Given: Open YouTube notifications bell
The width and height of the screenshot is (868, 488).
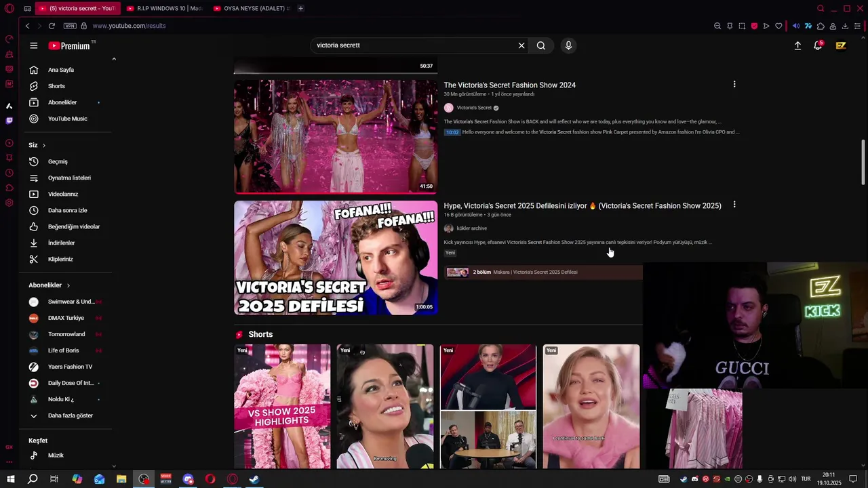Looking at the screenshot, I should point(818,45).
